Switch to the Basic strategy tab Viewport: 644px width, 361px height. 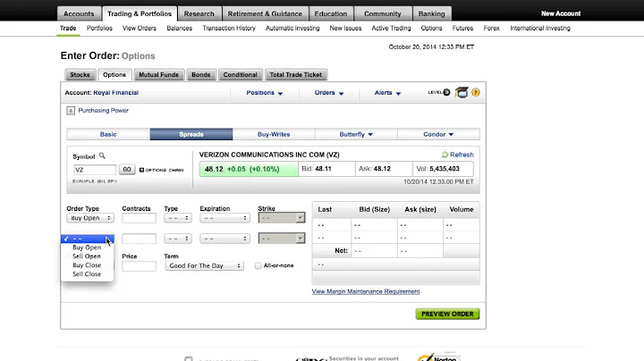point(108,134)
